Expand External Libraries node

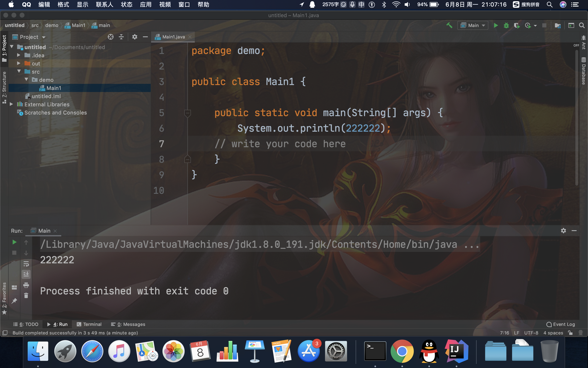(x=11, y=104)
